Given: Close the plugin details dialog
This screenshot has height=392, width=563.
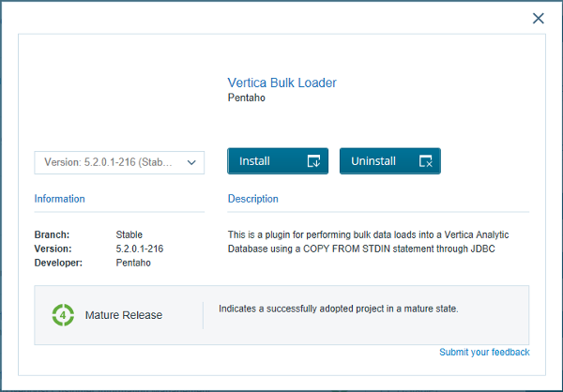Looking at the screenshot, I should [538, 19].
